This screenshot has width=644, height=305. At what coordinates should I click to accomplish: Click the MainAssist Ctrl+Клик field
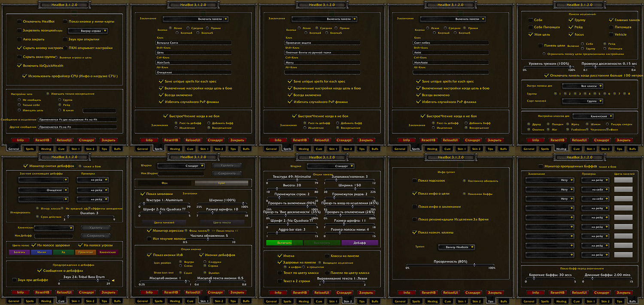tap(451, 63)
